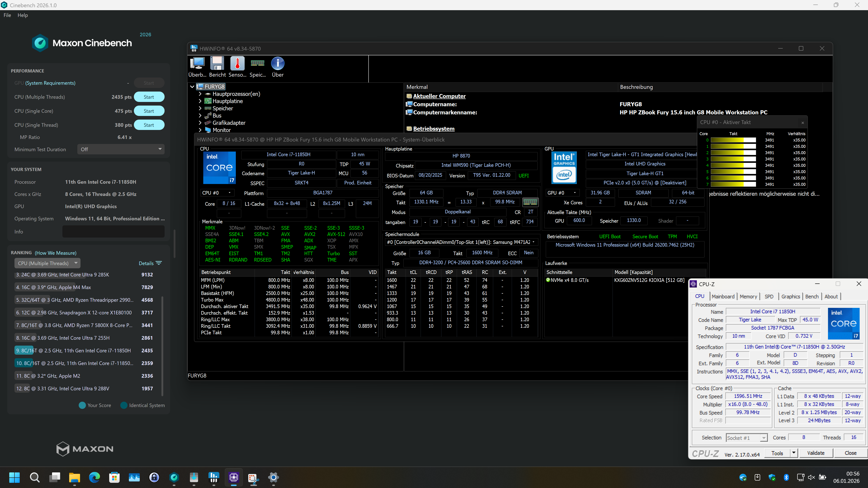Select the Grafikadapter tree item

click(x=229, y=123)
